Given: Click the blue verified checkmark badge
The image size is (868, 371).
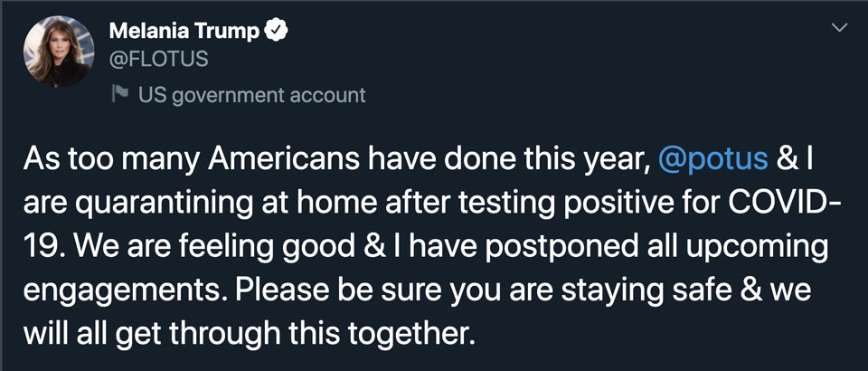Looking at the screenshot, I should [276, 33].
